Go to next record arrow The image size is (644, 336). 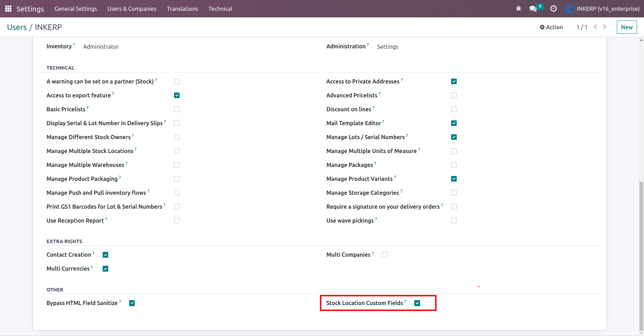pyautogui.click(x=605, y=27)
